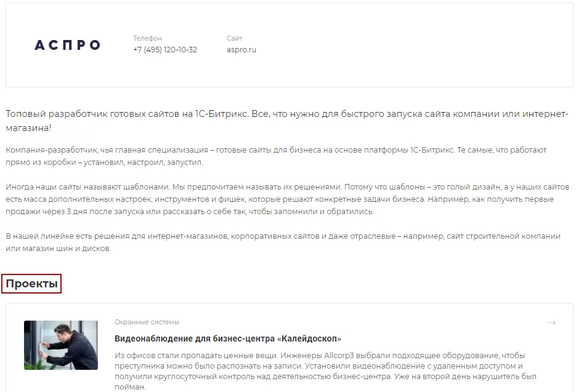Image resolution: width=576 pixels, height=392 pixels.
Task: Click the Охранные системы category label
Action: (147, 322)
